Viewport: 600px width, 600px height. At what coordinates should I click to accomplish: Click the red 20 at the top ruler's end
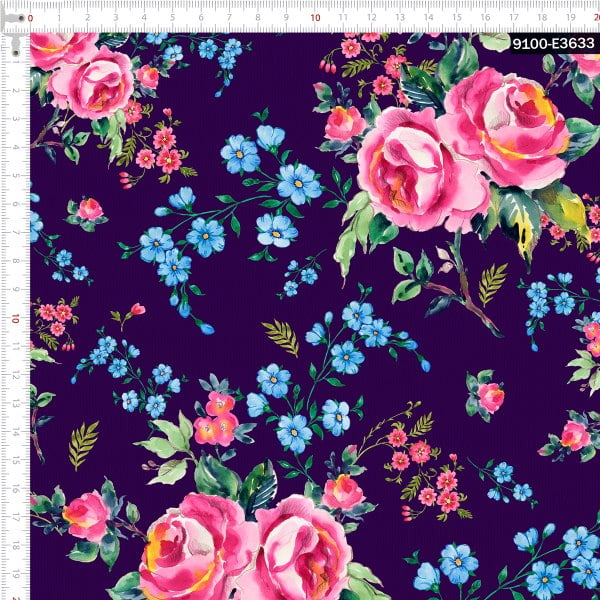pyautogui.click(x=594, y=17)
